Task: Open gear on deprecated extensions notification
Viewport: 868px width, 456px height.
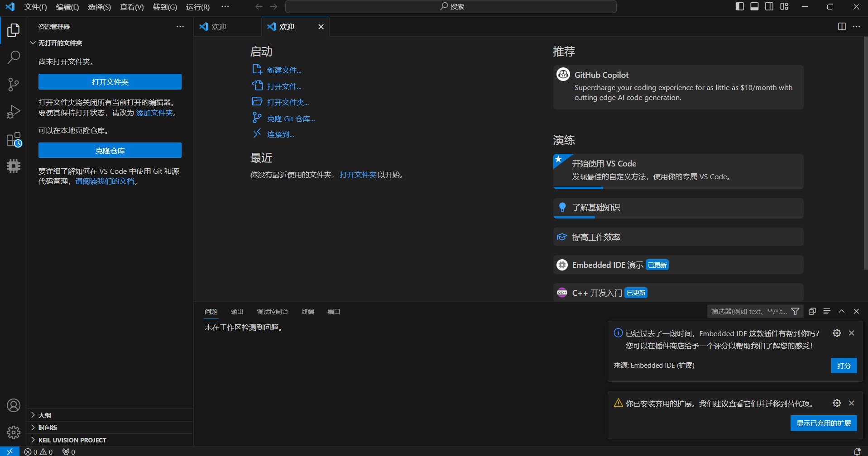Action: (837, 403)
